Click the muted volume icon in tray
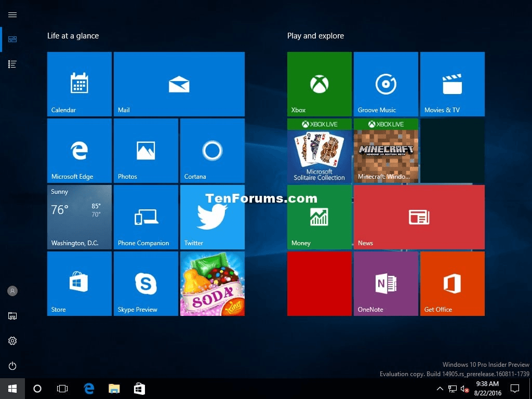 click(464, 389)
